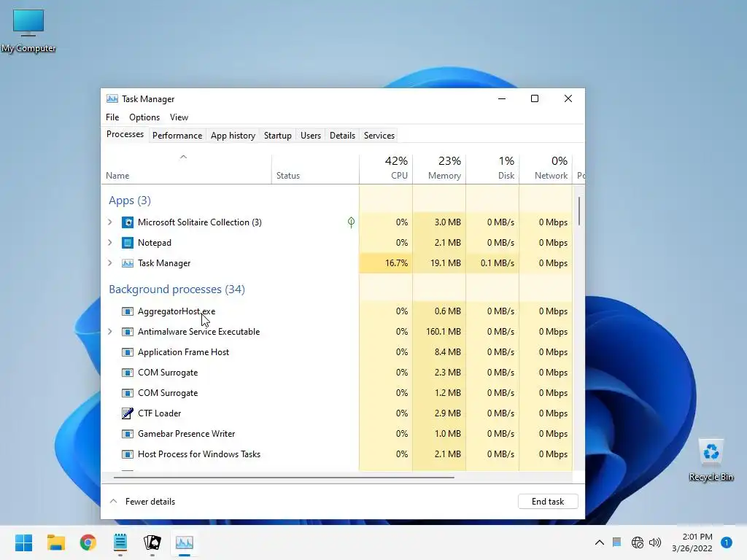The height and width of the screenshot is (560, 747).
Task: Click the Background processes (34) heading
Action: (177, 289)
